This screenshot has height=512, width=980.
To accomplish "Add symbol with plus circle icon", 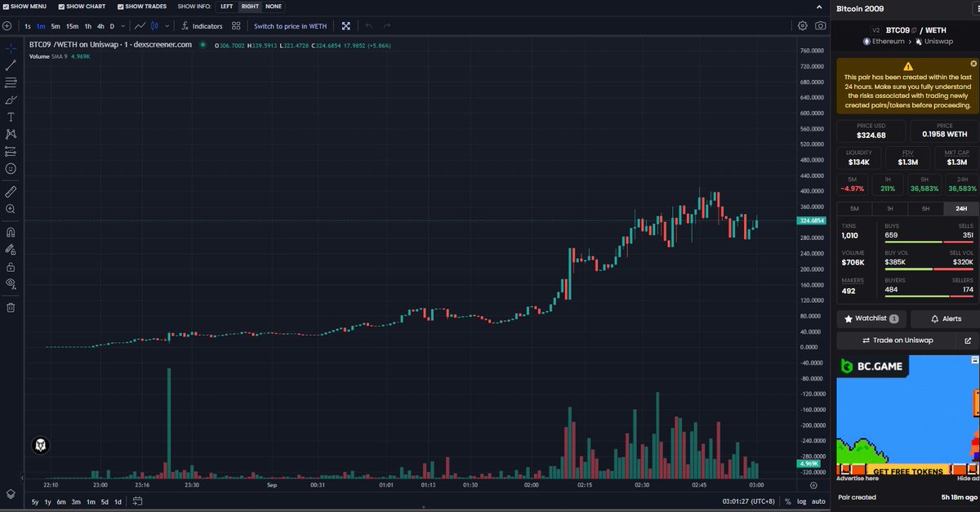I will [7, 26].
